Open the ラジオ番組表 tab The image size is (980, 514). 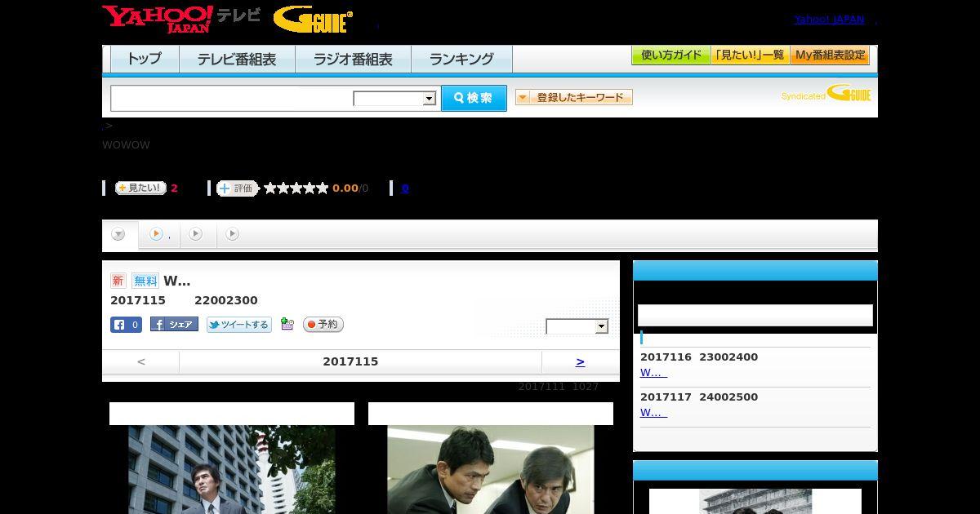(x=353, y=60)
